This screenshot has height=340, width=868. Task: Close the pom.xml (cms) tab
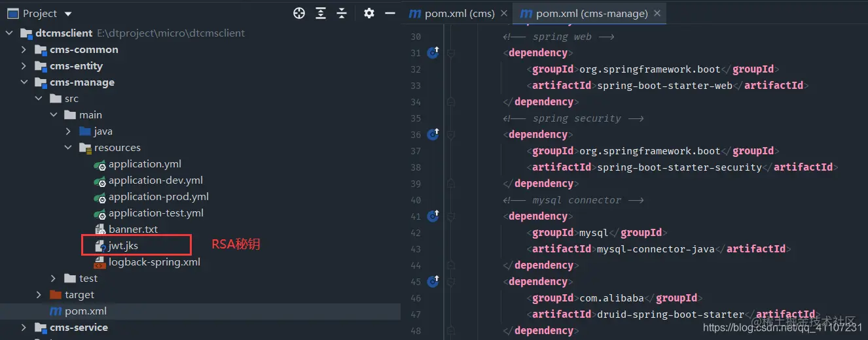tap(503, 13)
